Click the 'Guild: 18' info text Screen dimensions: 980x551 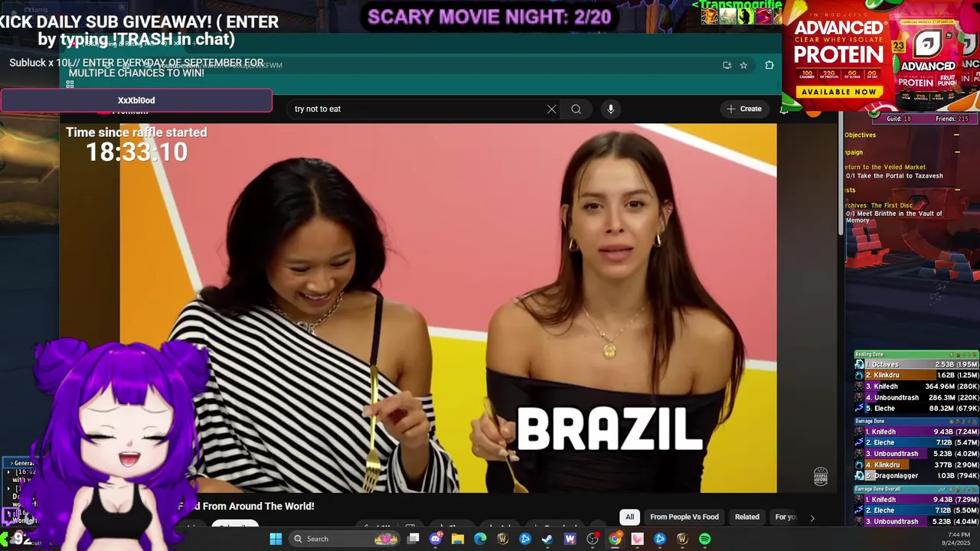coord(898,119)
